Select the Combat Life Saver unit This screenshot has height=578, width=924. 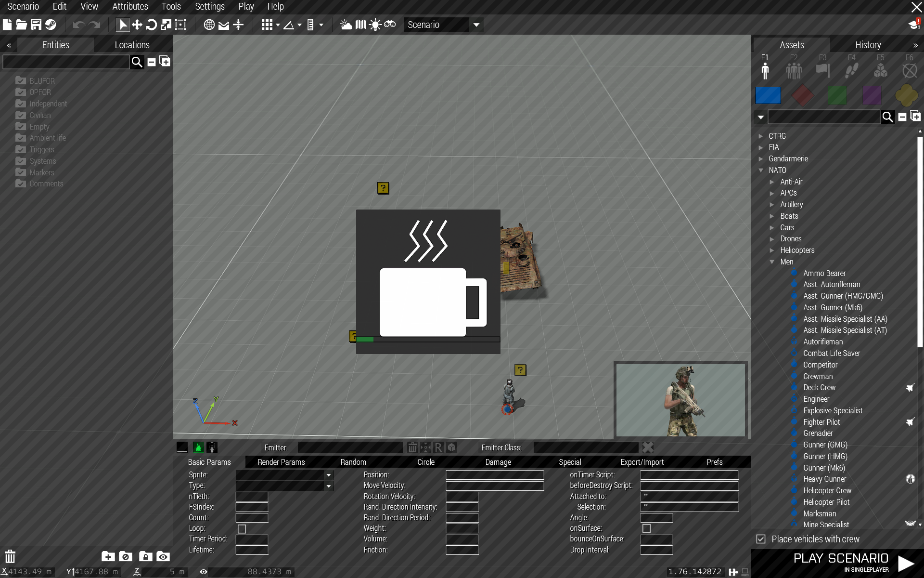(832, 353)
